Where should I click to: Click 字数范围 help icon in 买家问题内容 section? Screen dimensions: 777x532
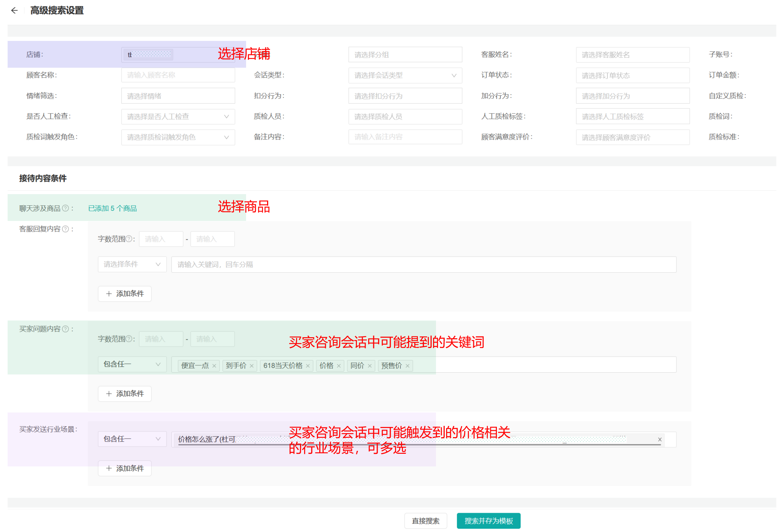tap(129, 339)
